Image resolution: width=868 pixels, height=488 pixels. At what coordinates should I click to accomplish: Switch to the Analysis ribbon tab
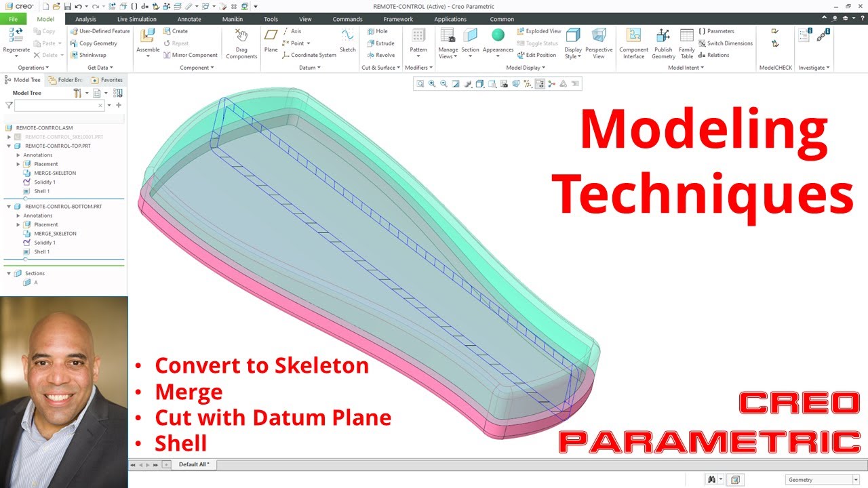(86, 19)
